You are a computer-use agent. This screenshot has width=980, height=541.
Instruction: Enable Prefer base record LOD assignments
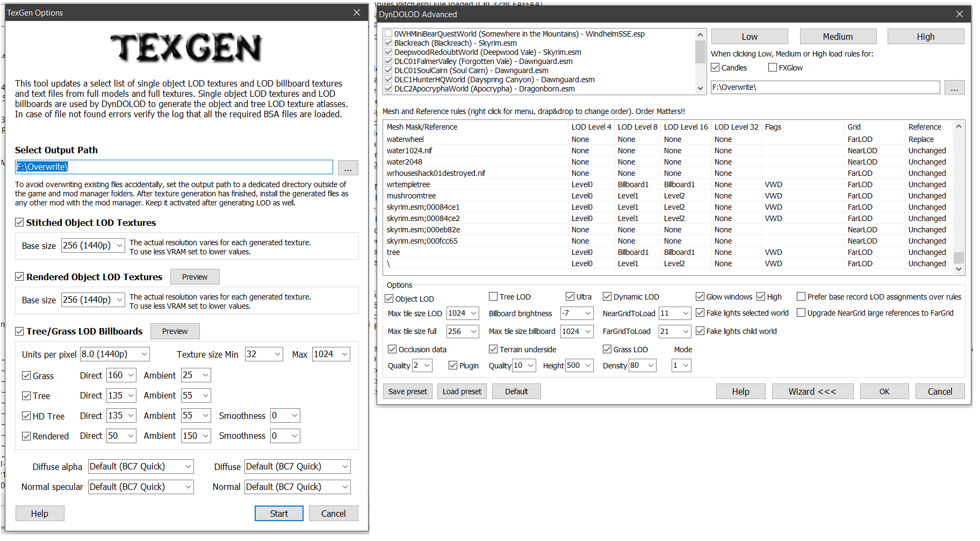click(x=801, y=296)
